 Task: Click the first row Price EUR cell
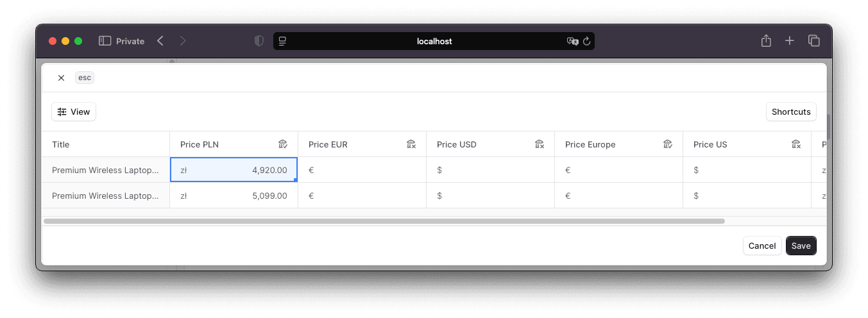point(362,170)
